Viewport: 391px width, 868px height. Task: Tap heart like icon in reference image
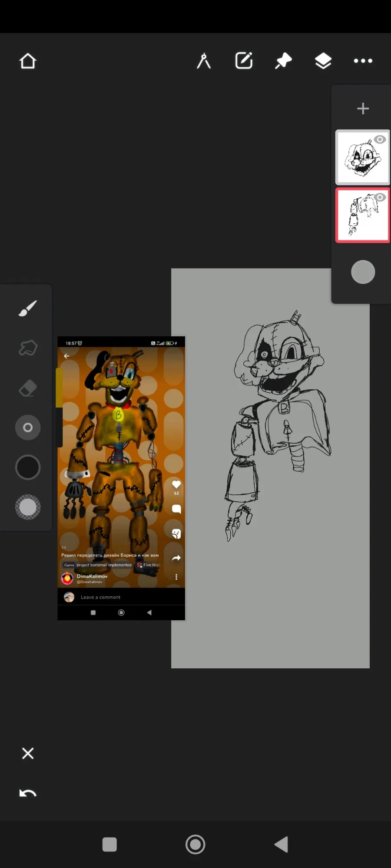176,484
